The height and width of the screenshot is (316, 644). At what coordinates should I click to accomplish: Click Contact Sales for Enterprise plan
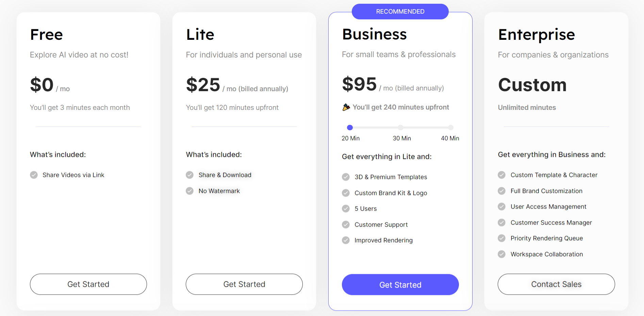(x=556, y=284)
